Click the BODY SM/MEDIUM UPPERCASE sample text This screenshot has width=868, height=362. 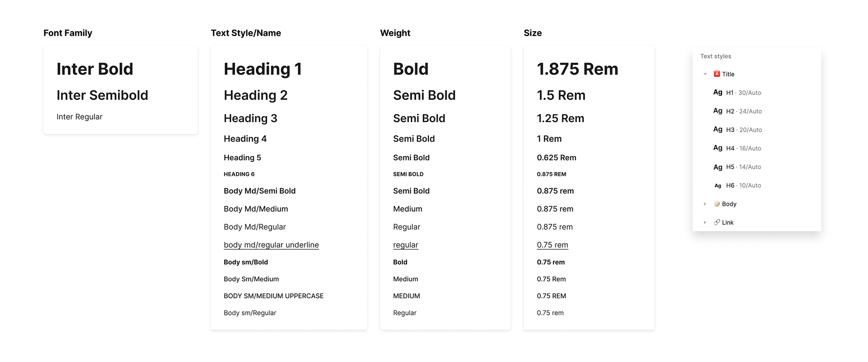(274, 296)
